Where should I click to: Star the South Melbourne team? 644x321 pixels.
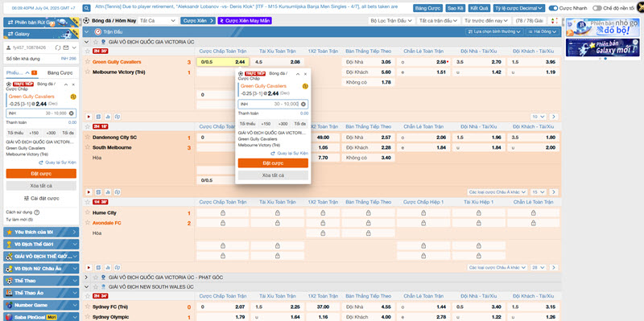coord(87,147)
